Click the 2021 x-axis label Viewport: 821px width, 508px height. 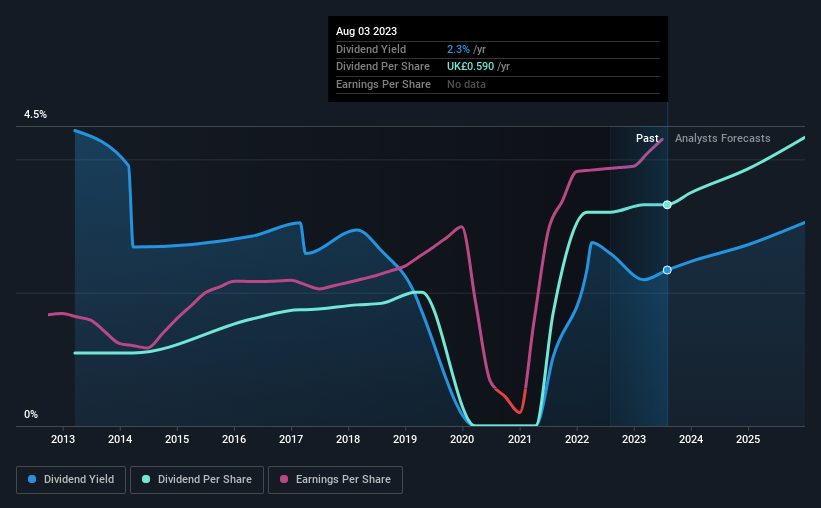click(x=520, y=439)
